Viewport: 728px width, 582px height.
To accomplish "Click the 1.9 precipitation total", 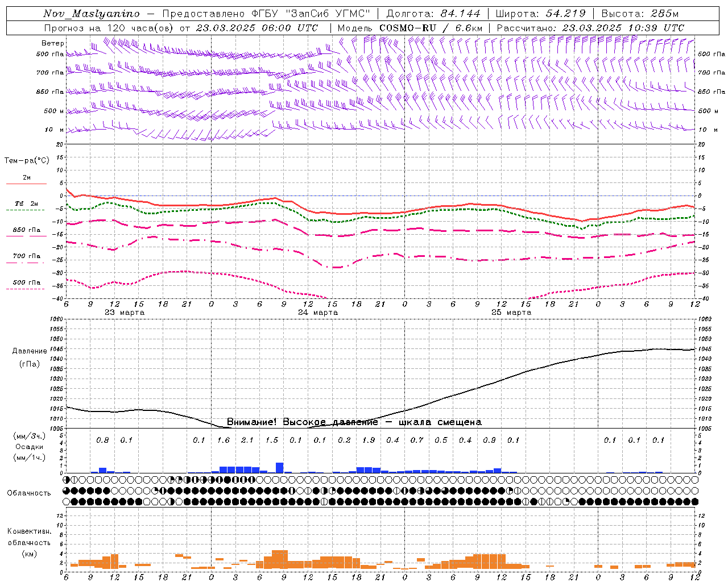I will coord(369,440).
